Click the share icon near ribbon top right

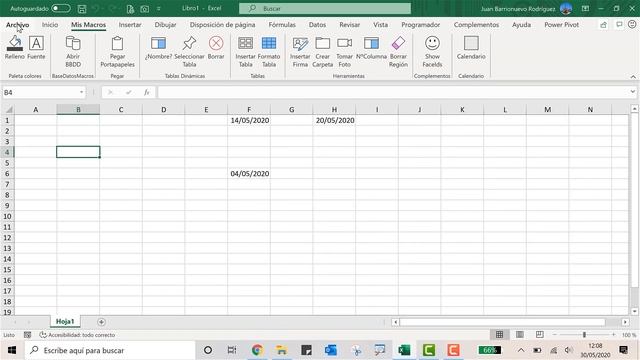pos(603,25)
